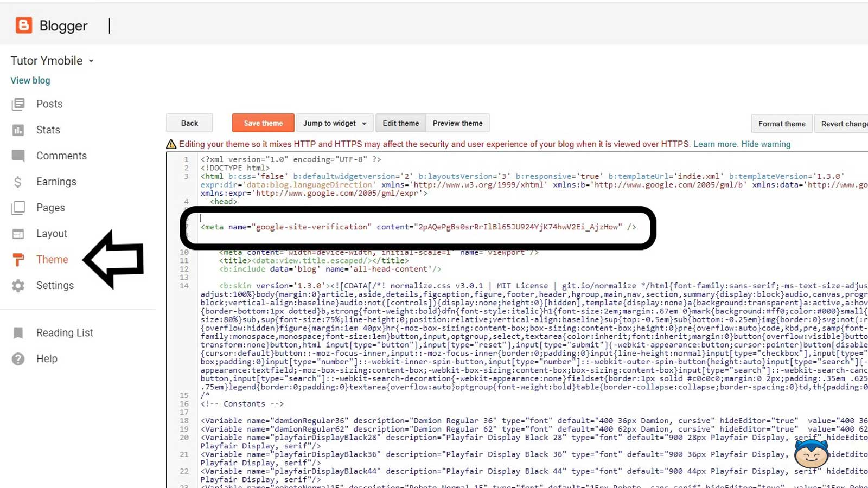Click the Earnings dollar sign icon
The height and width of the screenshot is (488, 868).
pyautogui.click(x=18, y=182)
